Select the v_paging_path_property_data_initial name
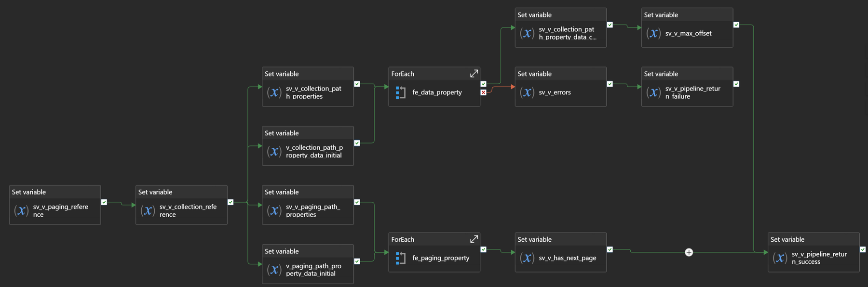 tap(313, 270)
